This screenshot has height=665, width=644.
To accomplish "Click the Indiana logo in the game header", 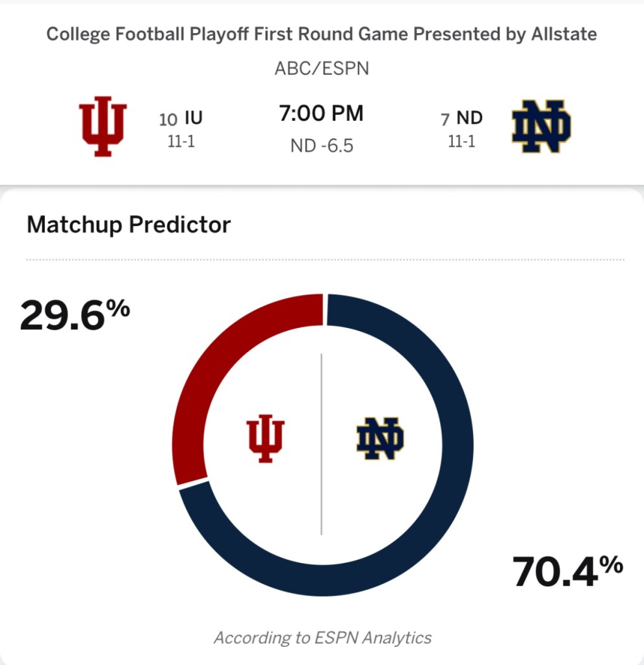I will 102,127.
